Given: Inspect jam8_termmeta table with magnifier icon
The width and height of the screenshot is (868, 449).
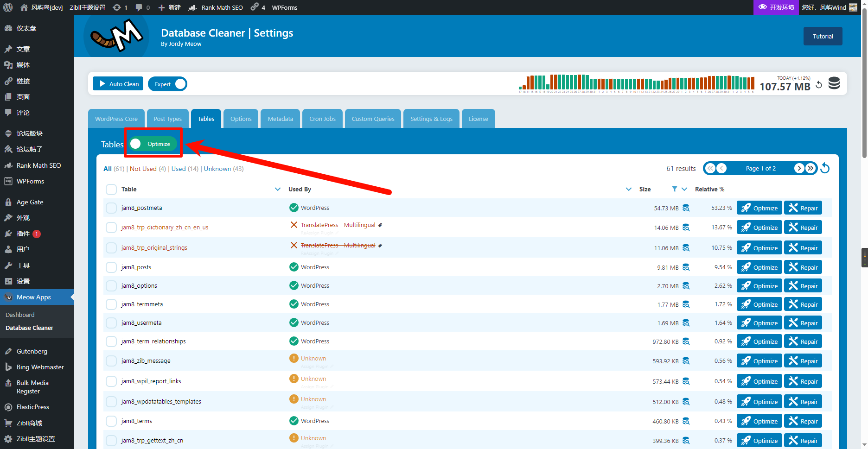Looking at the screenshot, I should [686, 304].
